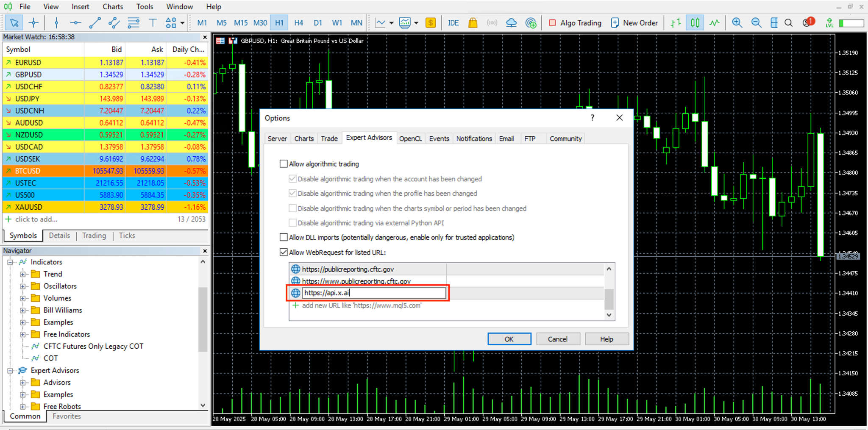Screen dimensions: 868x430
Task: Collapse the Expert Advisors tree node
Action: pos(10,370)
